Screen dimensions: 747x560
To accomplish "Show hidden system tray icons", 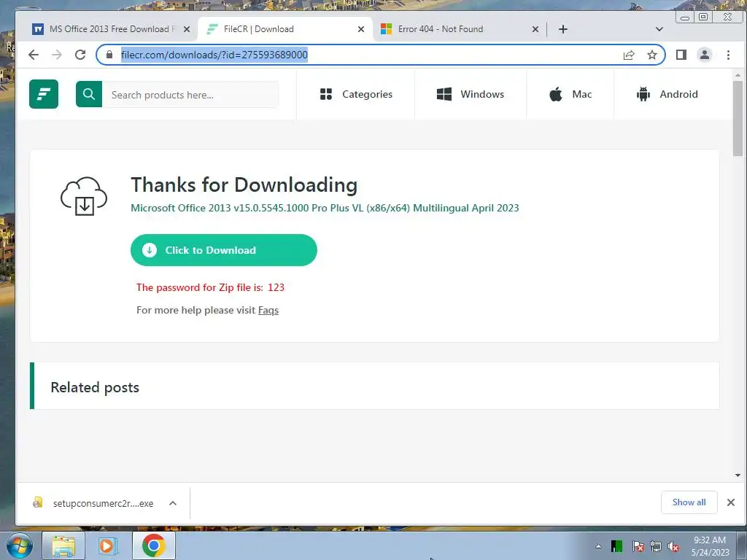I will [x=598, y=546].
